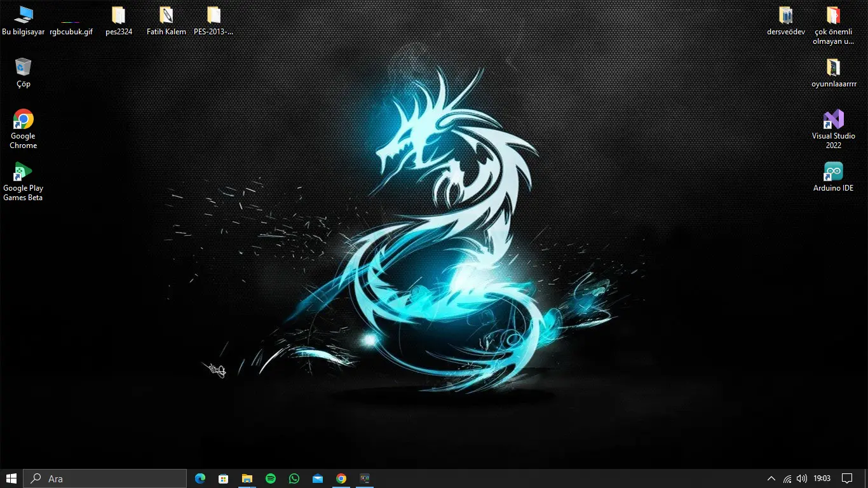The image size is (868, 488).
Task: Open the Mail app from taskbar
Action: [x=318, y=478]
